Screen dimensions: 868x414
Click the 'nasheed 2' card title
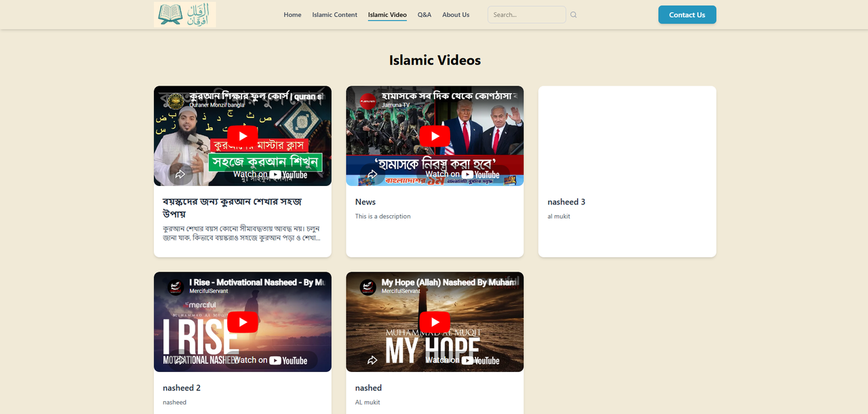click(182, 388)
